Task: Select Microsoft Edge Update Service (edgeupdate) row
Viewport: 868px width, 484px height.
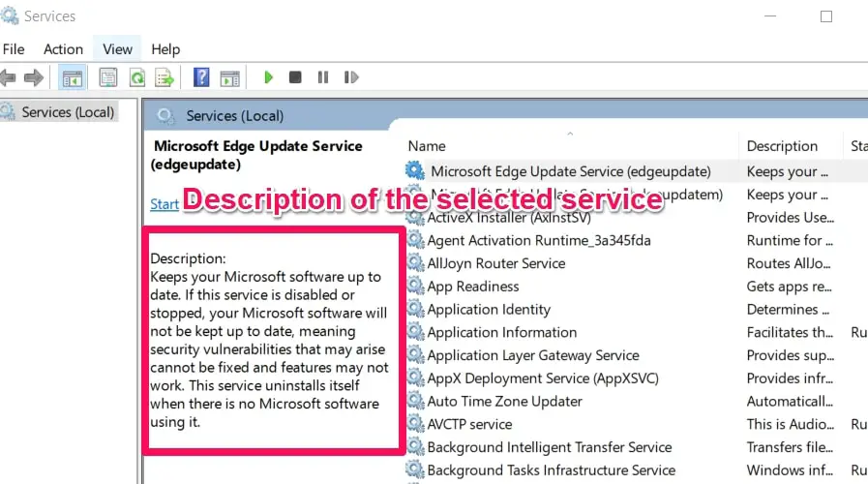Action: tap(571, 171)
